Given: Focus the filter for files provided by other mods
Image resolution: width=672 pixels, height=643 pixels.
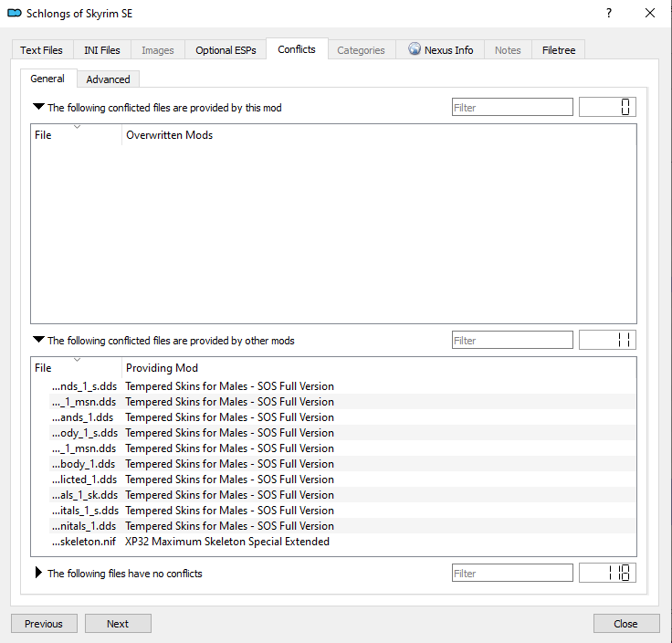Looking at the screenshot, I should [x=512, y=340].
